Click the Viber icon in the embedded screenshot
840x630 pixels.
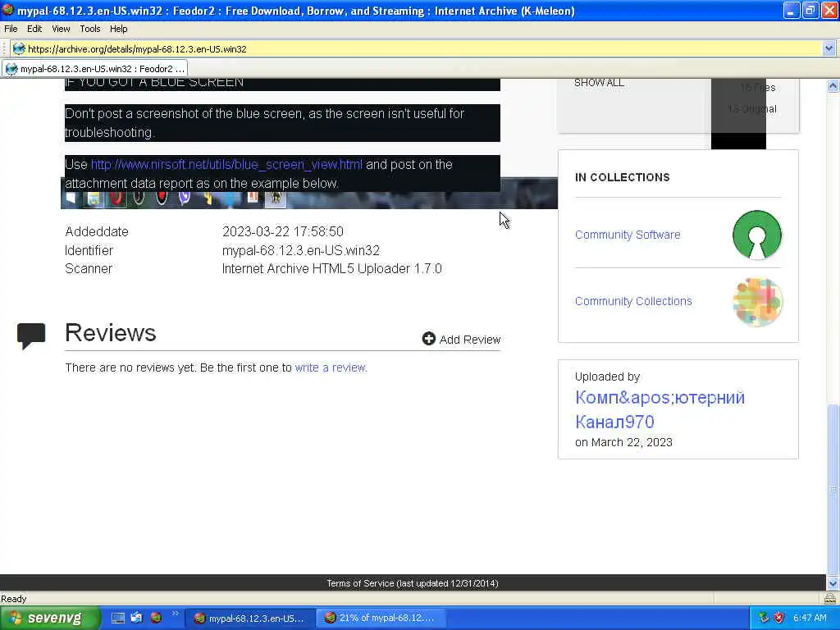pos(185,199)
